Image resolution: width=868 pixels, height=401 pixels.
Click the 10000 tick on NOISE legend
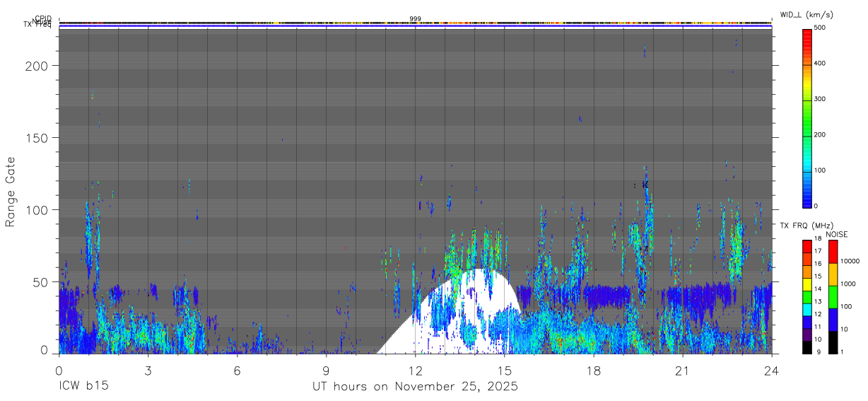click(x=852, y=261)
